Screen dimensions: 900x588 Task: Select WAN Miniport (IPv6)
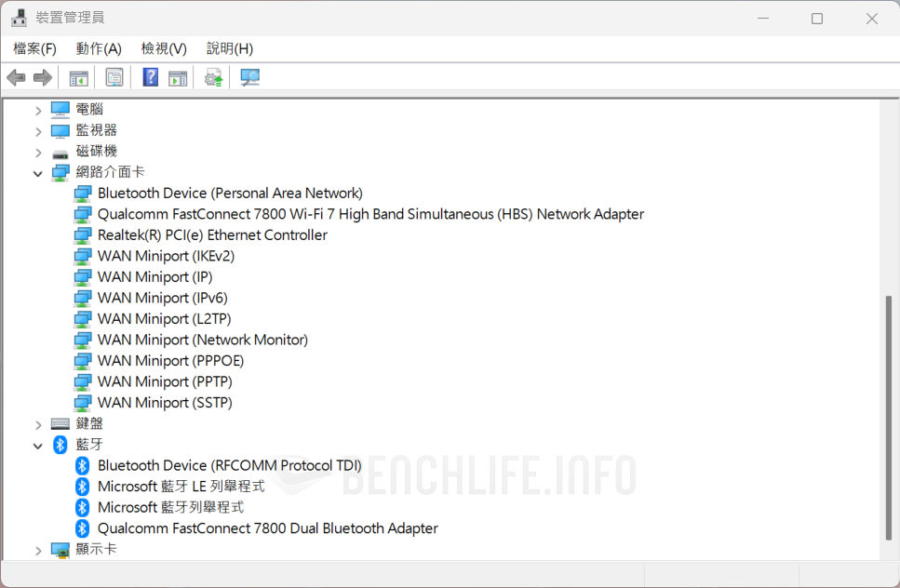coord(163,298)
